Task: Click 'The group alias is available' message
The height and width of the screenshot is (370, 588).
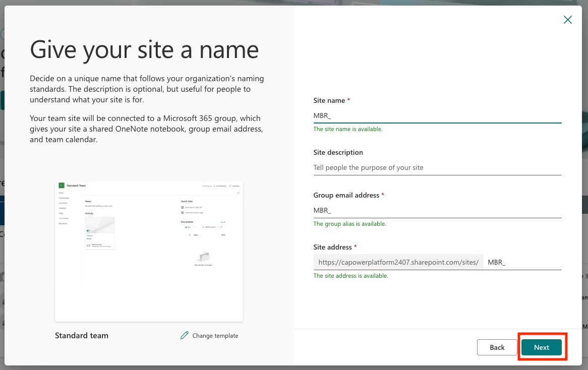Action: 349,224
